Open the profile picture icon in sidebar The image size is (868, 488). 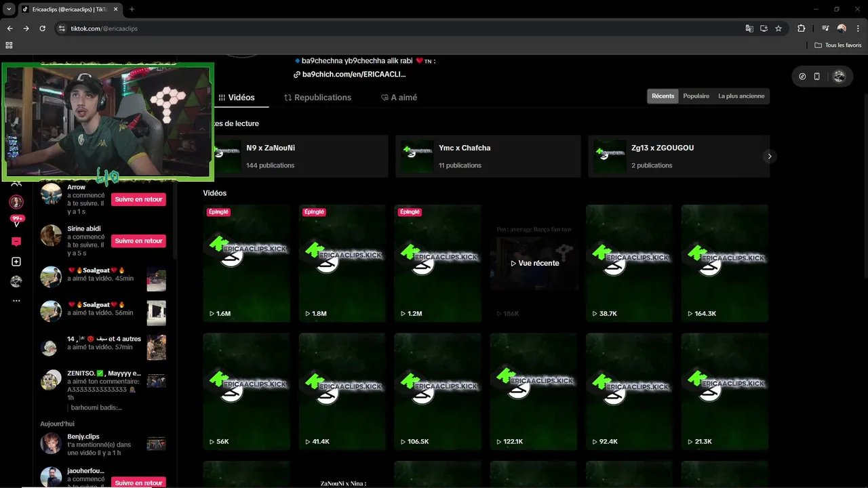(x=16, y=281)
